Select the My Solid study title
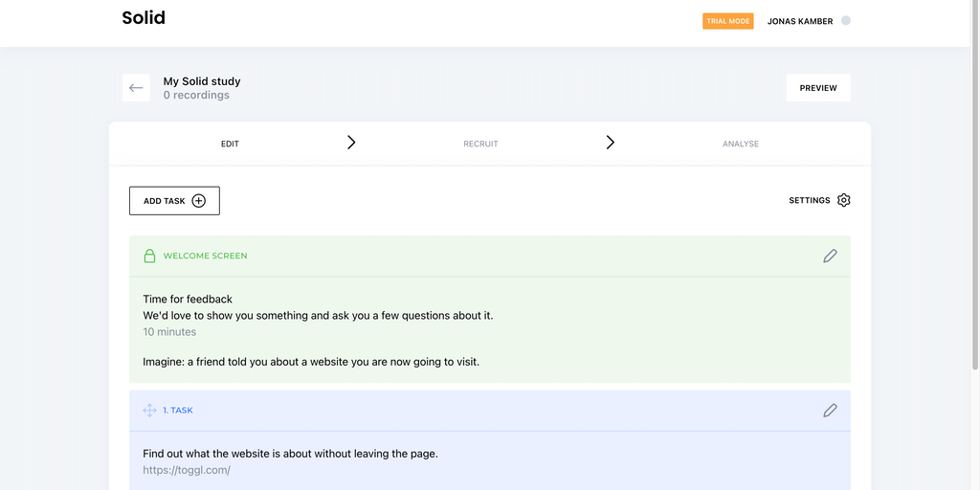The width and height of the screenshot is (980, 490). pos(202,81)
